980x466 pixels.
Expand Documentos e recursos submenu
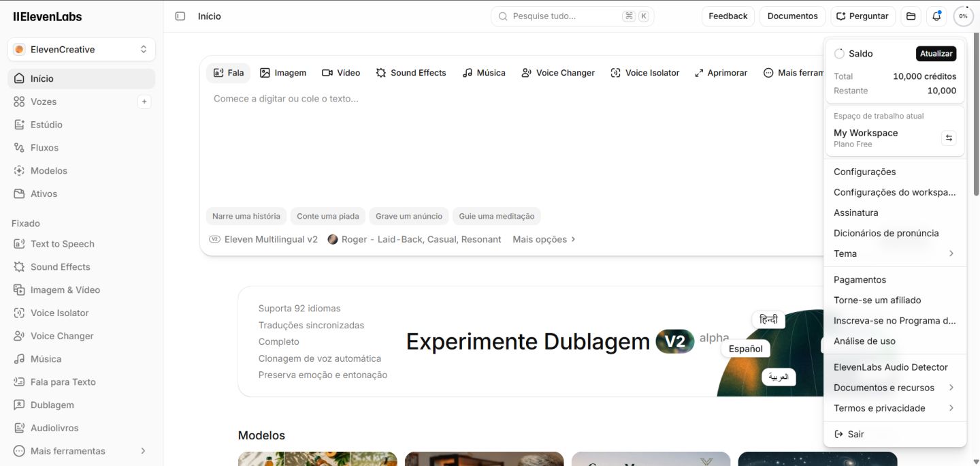click(x=894, y=388)
